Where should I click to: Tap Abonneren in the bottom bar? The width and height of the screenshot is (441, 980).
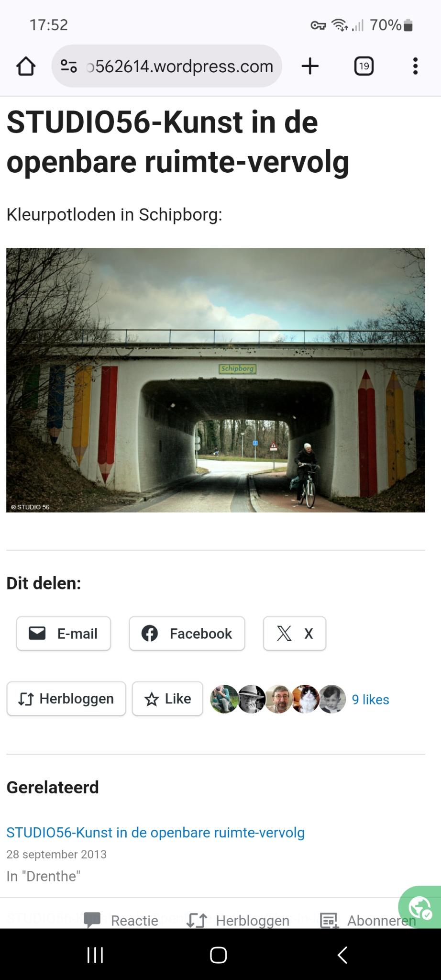coord(367,920)
